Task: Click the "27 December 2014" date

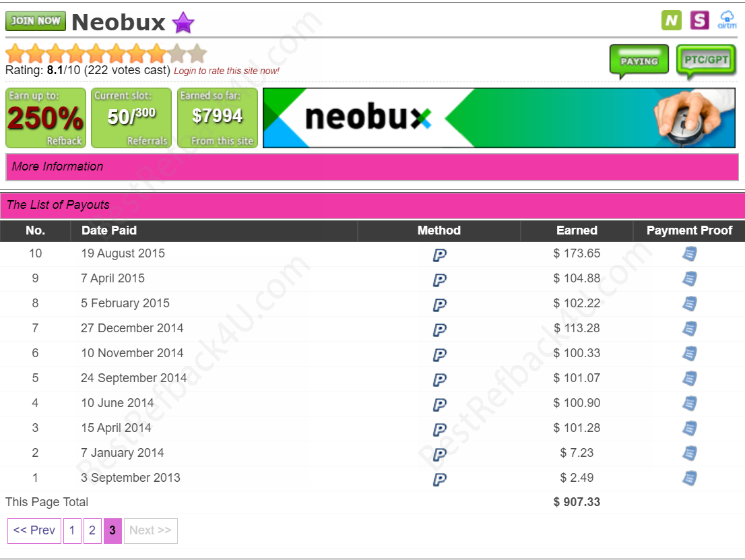Action: (x=132, y=328)
